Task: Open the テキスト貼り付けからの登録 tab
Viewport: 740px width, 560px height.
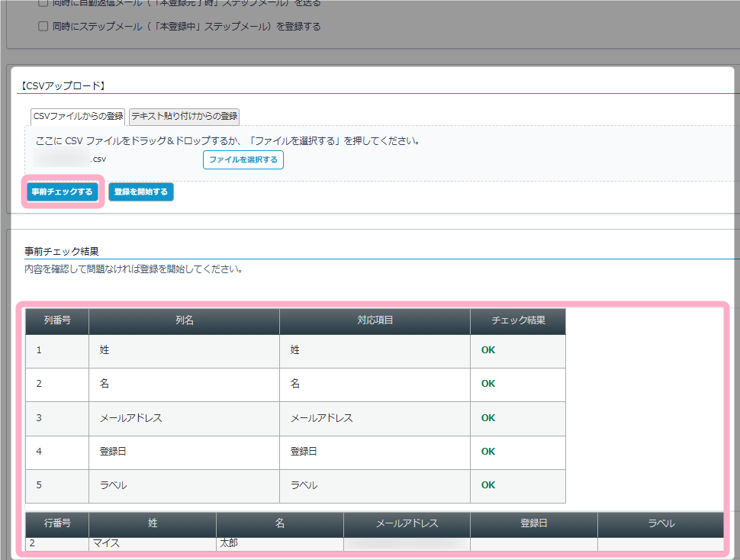Action: click(185, 117)
